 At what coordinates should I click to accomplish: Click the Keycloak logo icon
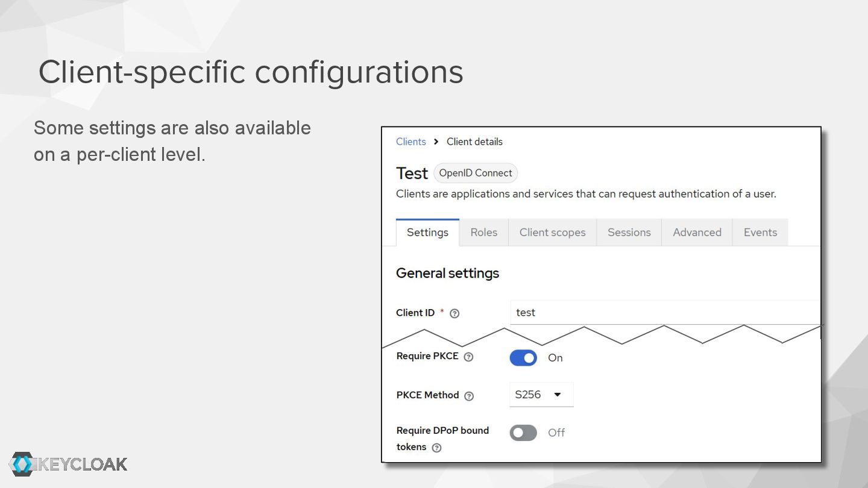coord(23,464)
